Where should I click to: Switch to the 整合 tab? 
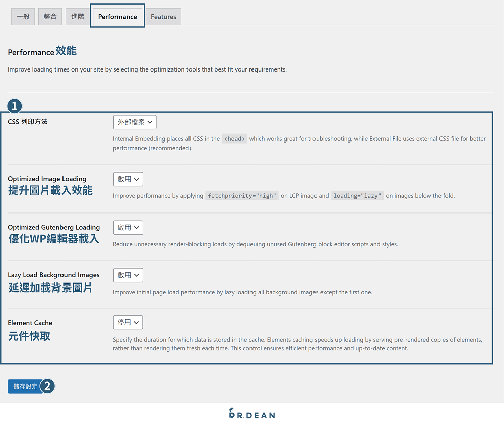click(50, 16)
